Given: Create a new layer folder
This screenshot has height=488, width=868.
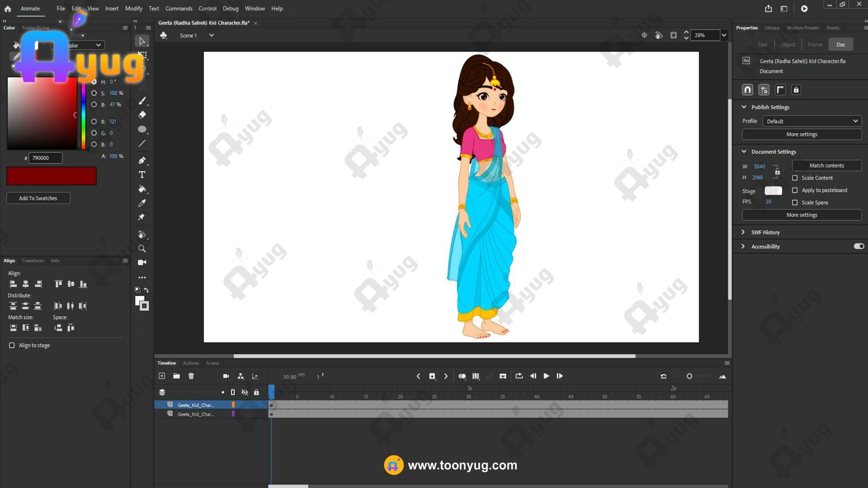Looking at the screenshot, I should click(176, 376).
